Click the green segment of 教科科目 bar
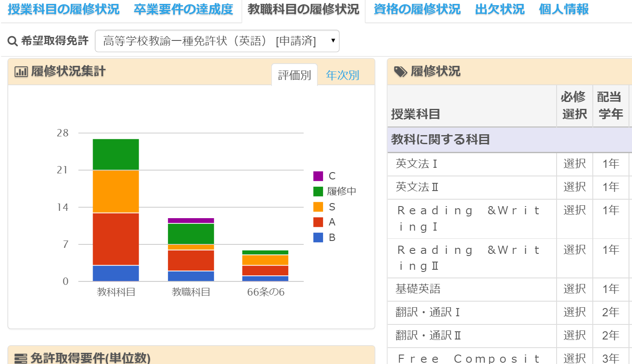 coord(116,154)
